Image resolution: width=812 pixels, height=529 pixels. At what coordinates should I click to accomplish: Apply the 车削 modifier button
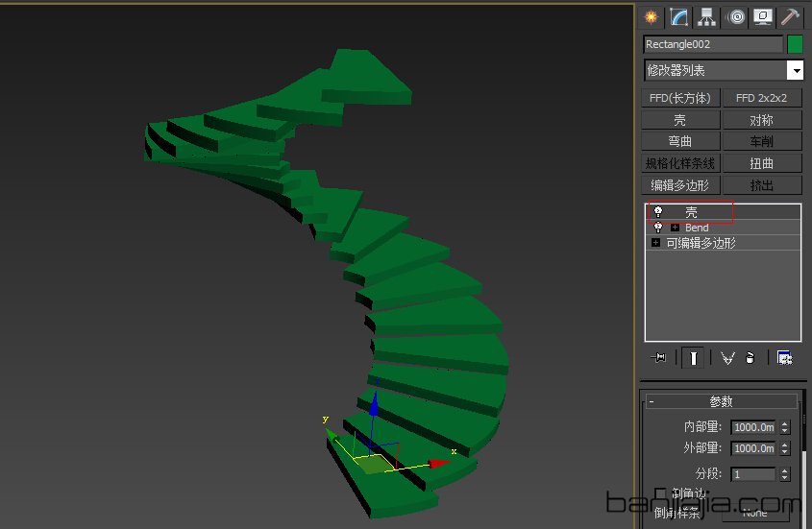(x=761, y=141)
